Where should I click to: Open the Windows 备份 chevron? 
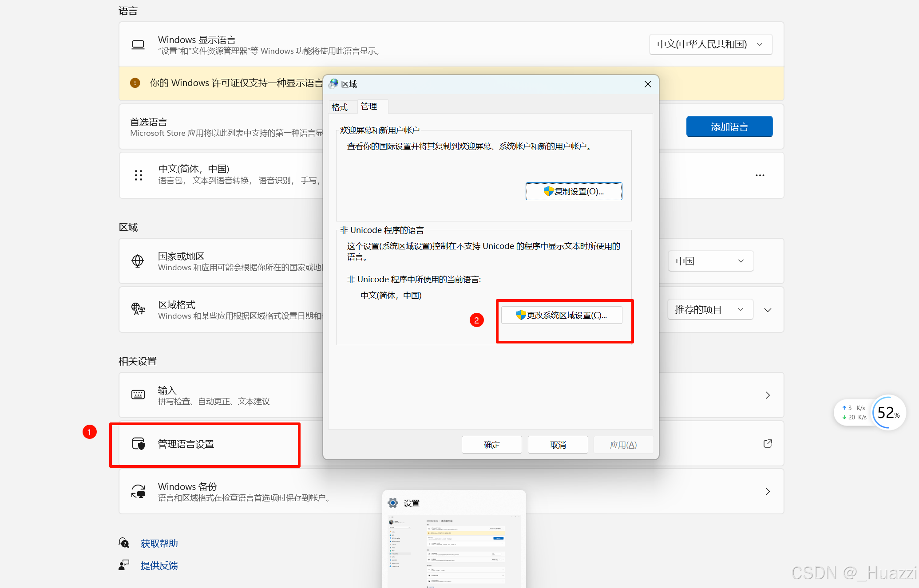pos(768,491)
